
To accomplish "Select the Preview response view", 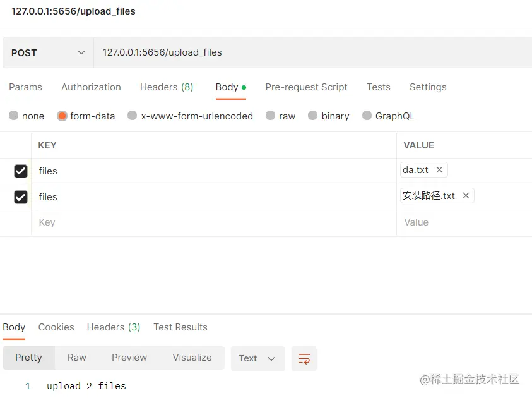I will (x=129, y=358).
